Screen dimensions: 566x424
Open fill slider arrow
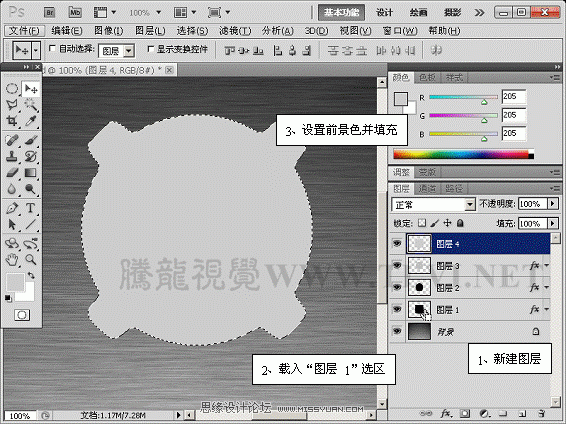click(553, 223)
